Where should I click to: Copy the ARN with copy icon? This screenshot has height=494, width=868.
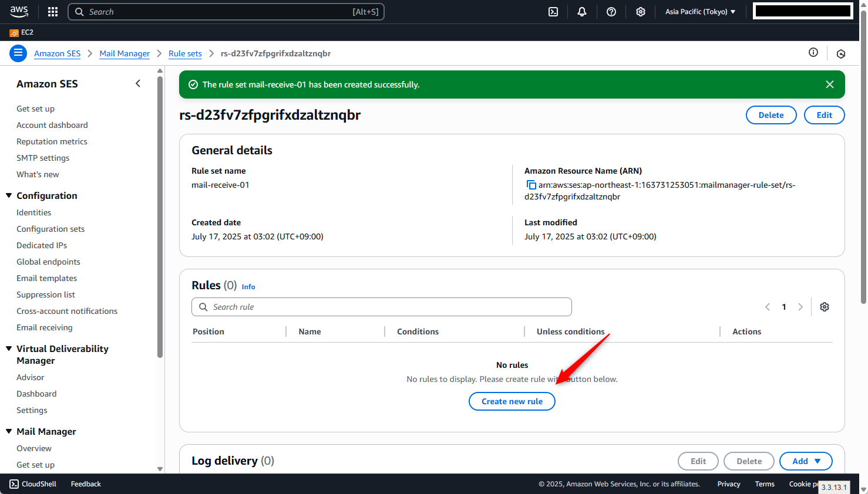(531, 185)
